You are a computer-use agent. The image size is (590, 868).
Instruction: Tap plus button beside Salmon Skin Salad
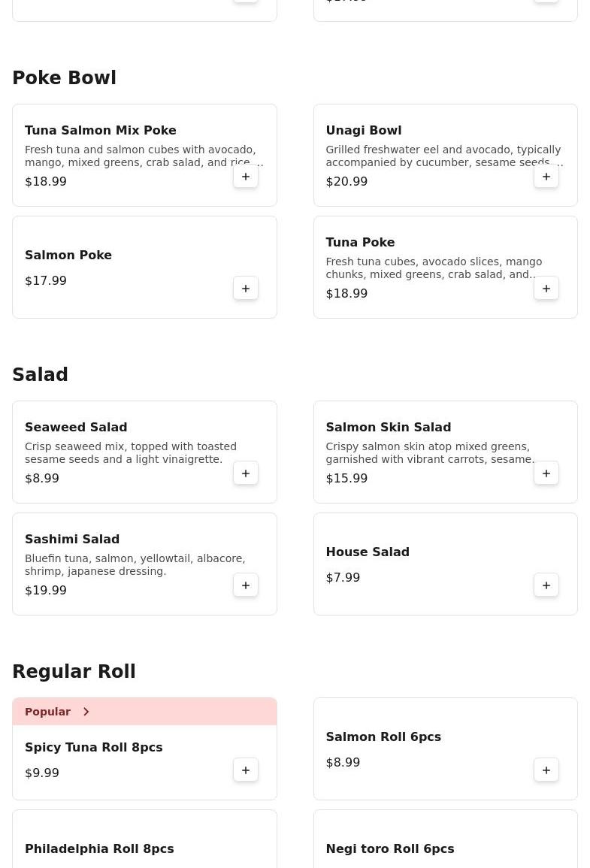(x=546, y=473)
